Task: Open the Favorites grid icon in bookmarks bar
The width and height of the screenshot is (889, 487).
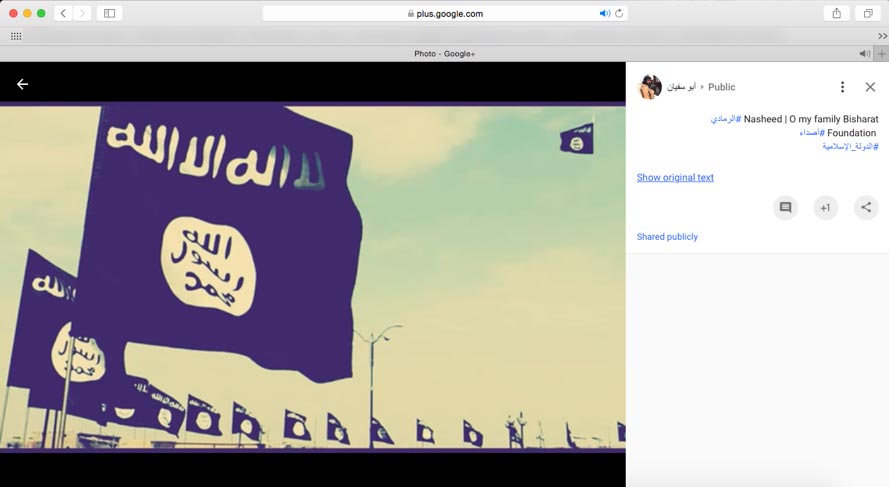Action: (x=16, y=36)
